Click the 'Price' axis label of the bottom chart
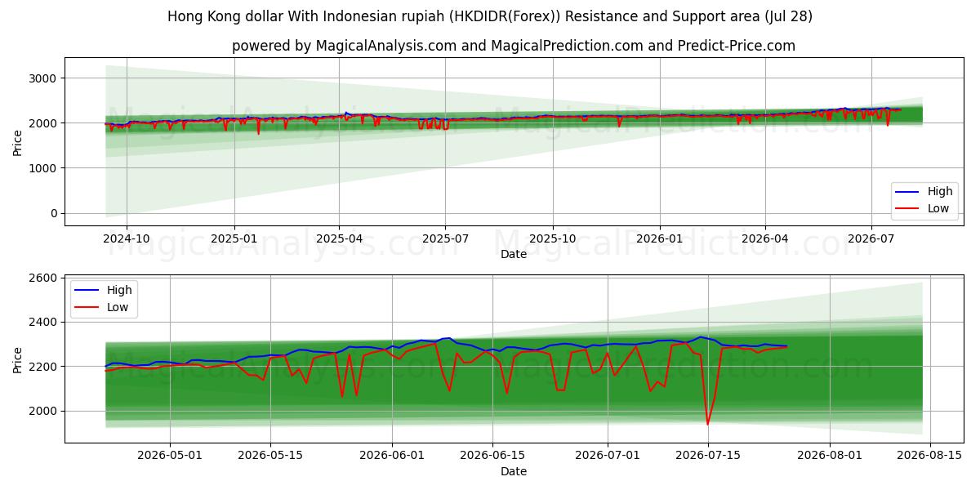 18,359
